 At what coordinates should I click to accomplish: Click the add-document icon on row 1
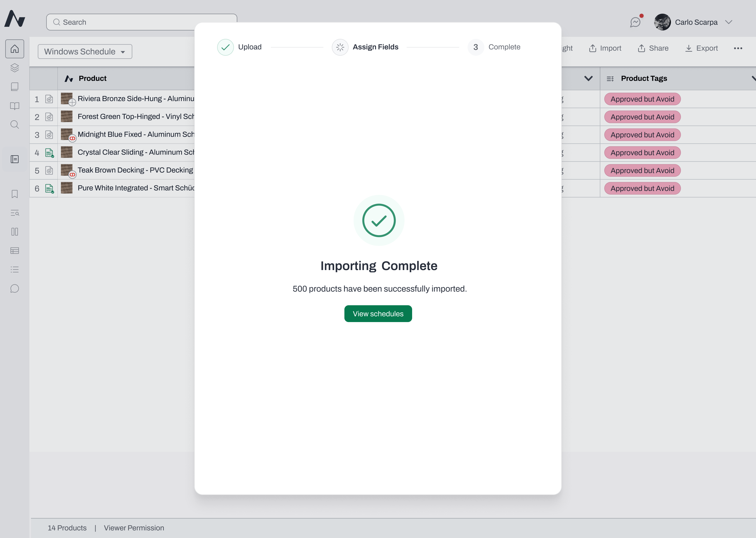[49, 99]
